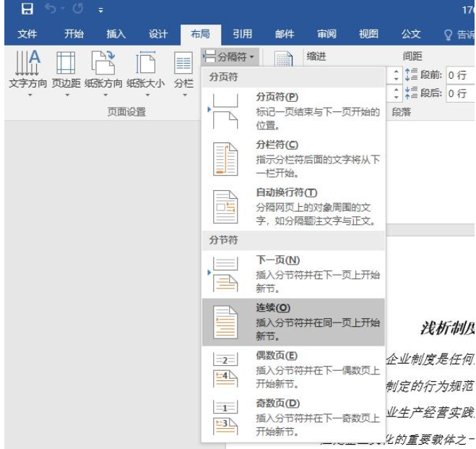Insert a Page Break (分页符)
Viewport: 476px width, 449px height.
pos(293,108)
